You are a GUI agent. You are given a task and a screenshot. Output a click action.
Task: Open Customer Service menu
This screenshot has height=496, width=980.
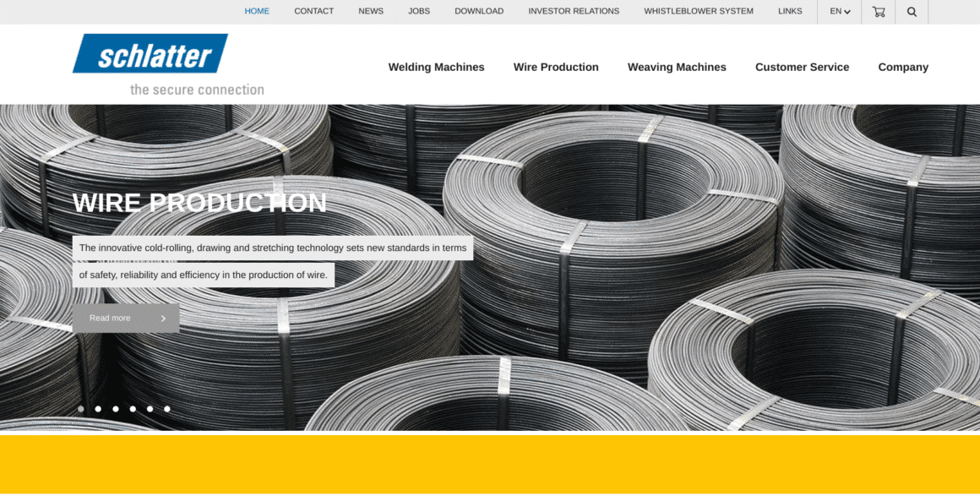pos(802,67)
